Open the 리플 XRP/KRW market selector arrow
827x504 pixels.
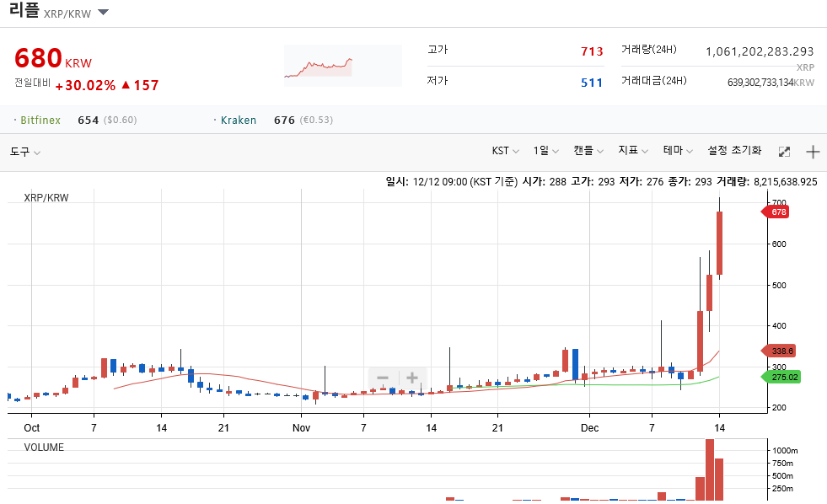[x=104, y=12]
